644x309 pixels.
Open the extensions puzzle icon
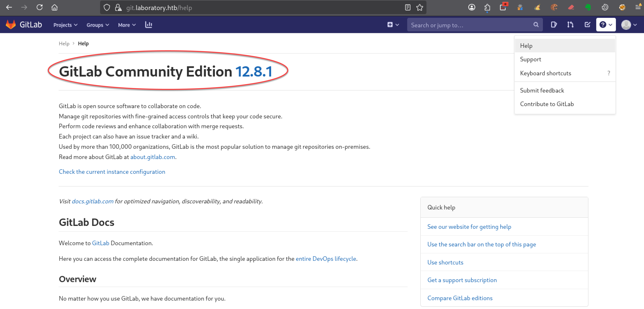(x=487, y=8)
